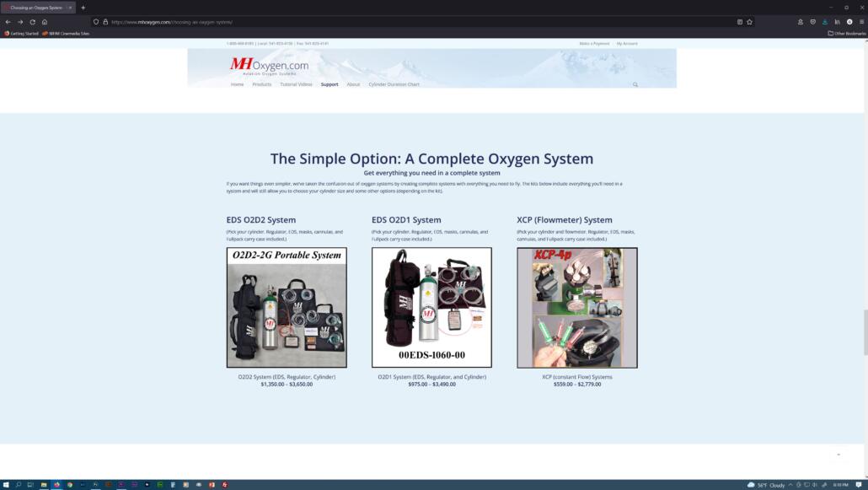Show hidden system tray icons

(790, 485)
